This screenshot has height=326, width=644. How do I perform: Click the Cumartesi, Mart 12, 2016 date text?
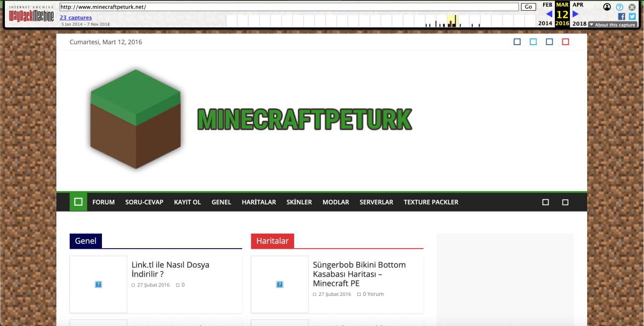pos(106,42)
